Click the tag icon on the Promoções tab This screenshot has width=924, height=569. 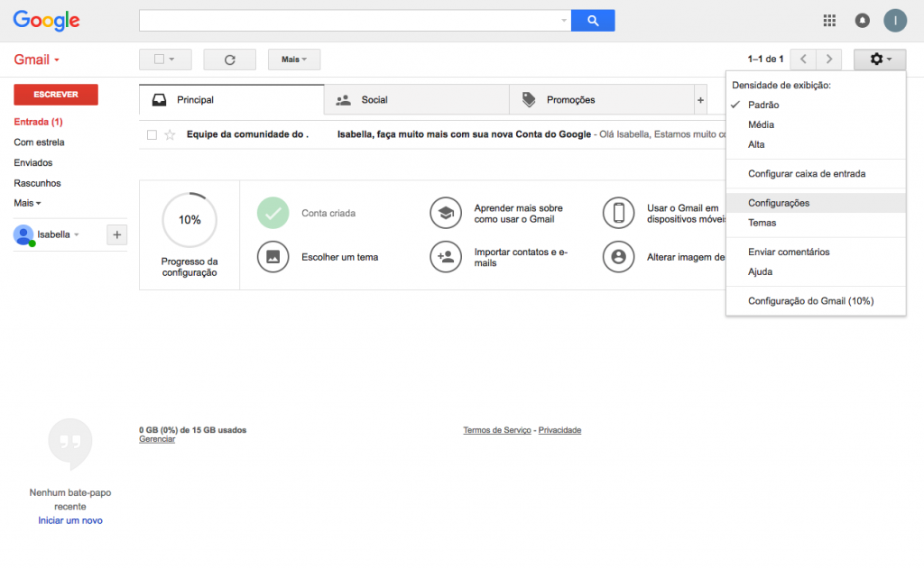click(x=529, y=100)
